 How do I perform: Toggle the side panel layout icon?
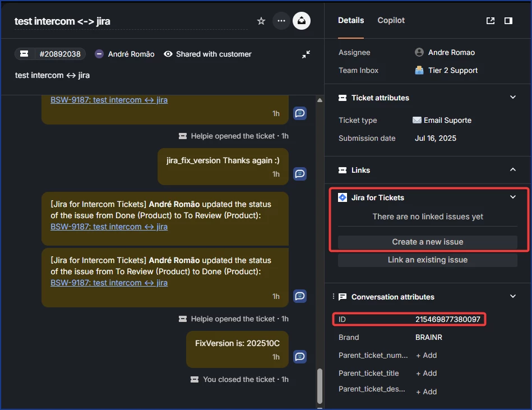(508, 21)
